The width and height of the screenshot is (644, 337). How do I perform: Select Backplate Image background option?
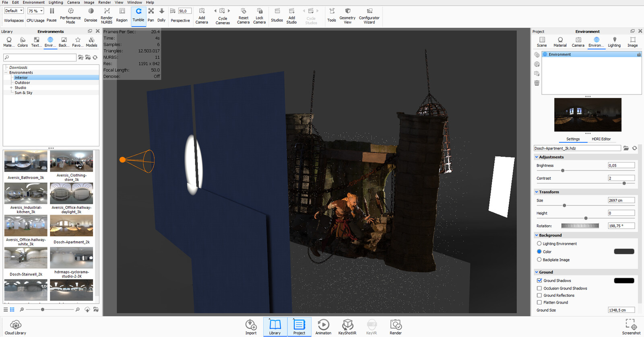point(539,260)
